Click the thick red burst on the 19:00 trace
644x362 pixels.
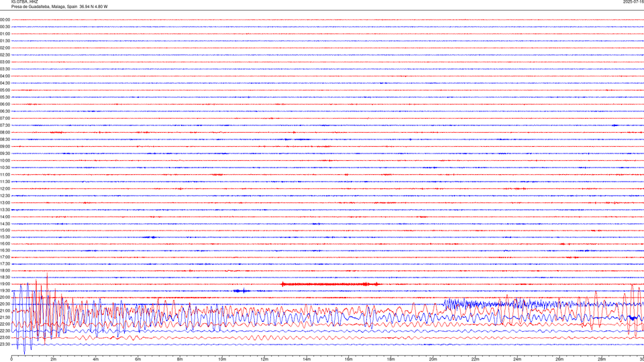click(331, 284)
